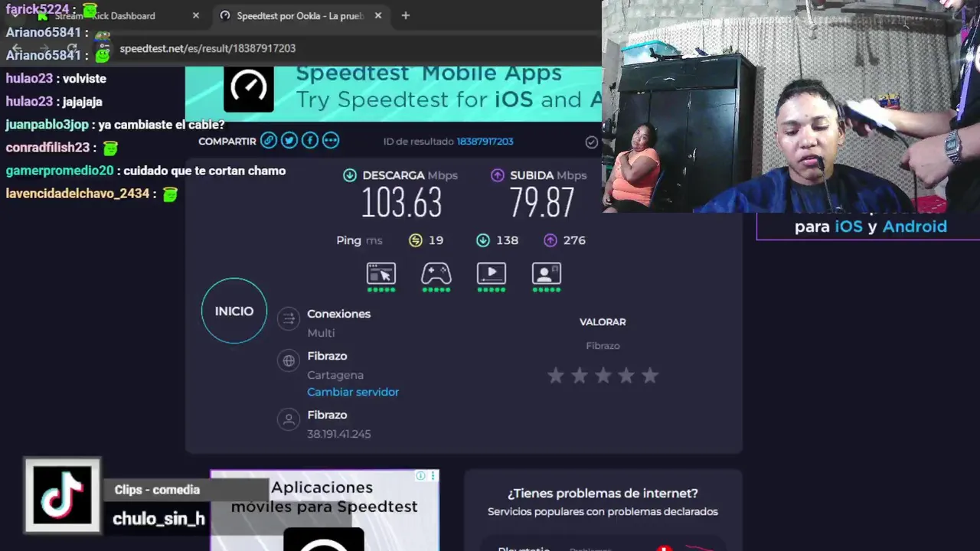The image size is (980, 551).
Task: Share result via the Twitter icon
Action: [289, 140]
